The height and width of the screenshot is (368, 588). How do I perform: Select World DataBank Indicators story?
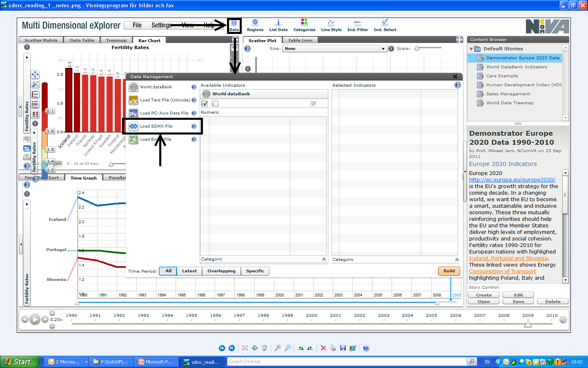click(517, 67)
